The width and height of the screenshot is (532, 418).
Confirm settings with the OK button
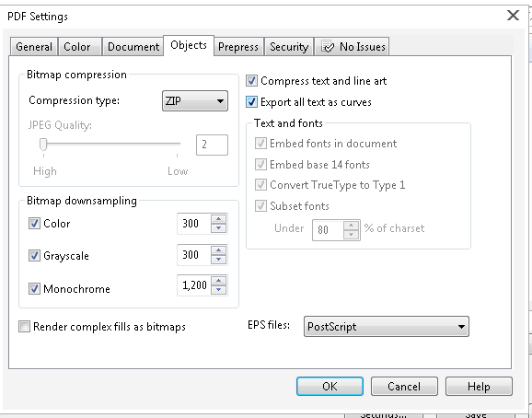330,386
